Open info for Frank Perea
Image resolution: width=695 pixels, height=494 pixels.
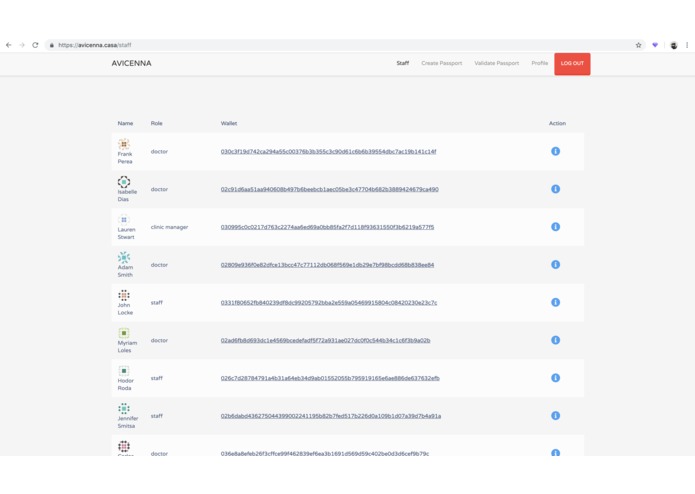tap(555, 151)
